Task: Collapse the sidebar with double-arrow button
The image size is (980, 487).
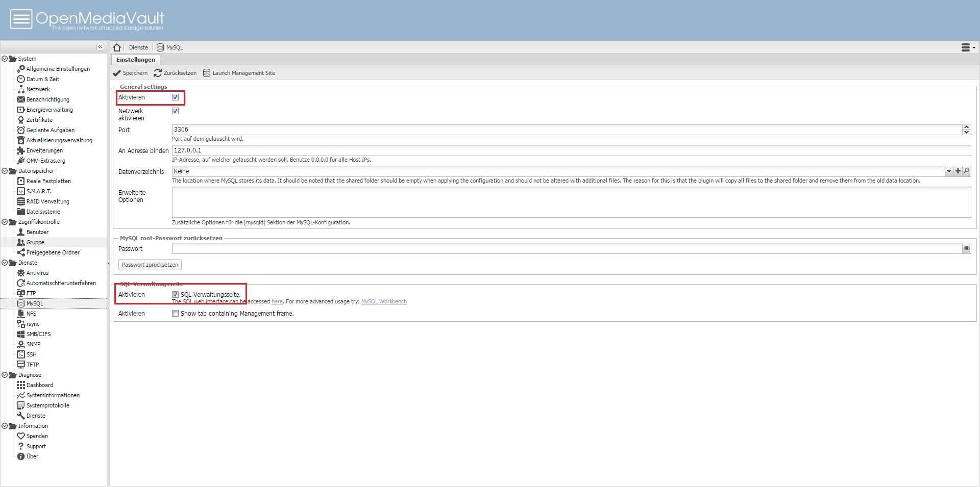Action: (100, 47)
